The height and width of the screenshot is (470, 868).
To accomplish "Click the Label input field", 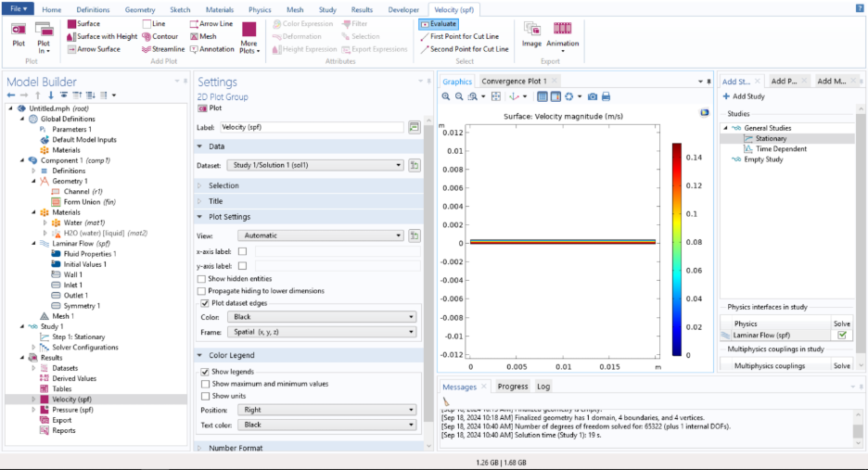I will pyautogui.click(x=313, y=127).
